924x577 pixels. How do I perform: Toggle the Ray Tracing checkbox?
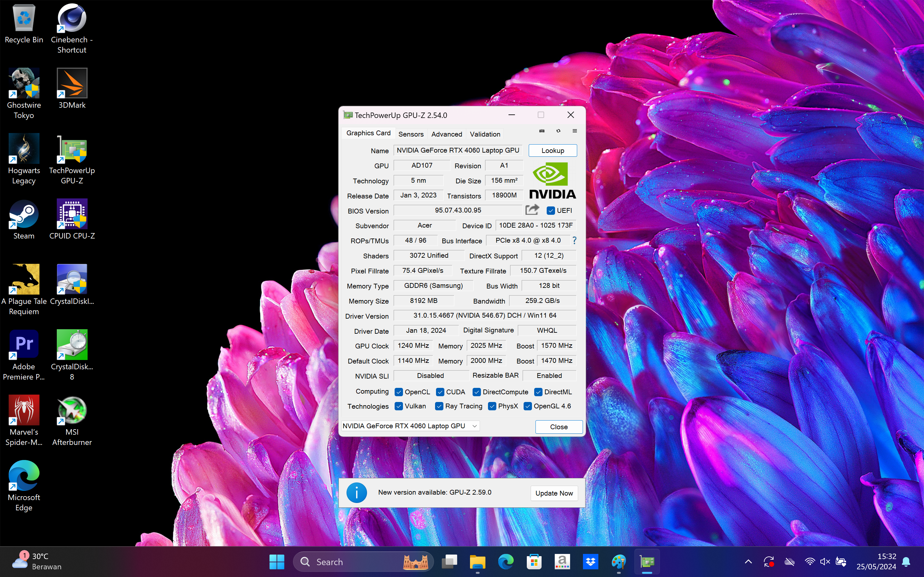[439, 406]
